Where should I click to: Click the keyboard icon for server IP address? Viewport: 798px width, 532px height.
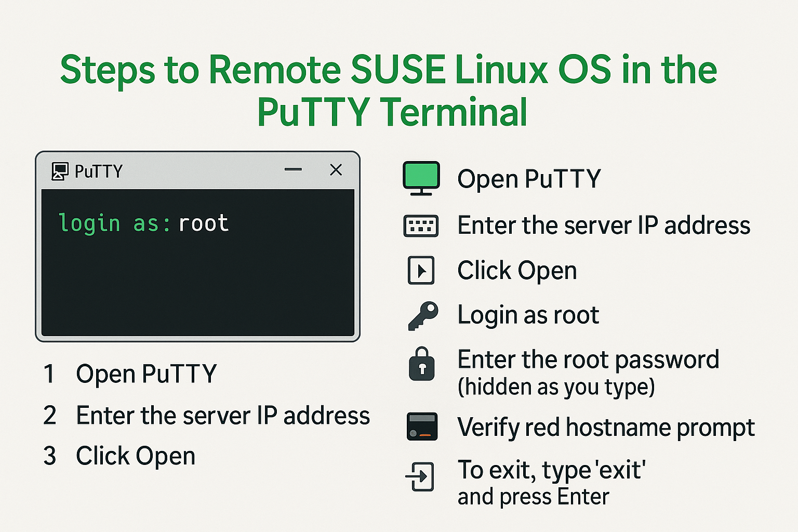pos(421,226)
